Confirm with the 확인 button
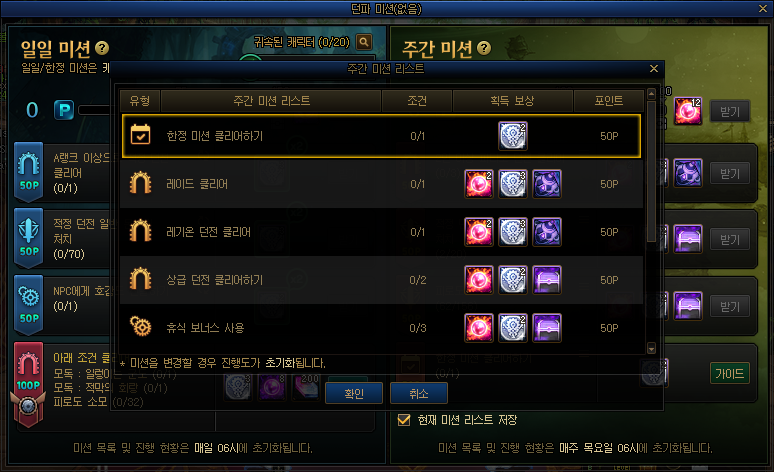 tap(354, 393)
